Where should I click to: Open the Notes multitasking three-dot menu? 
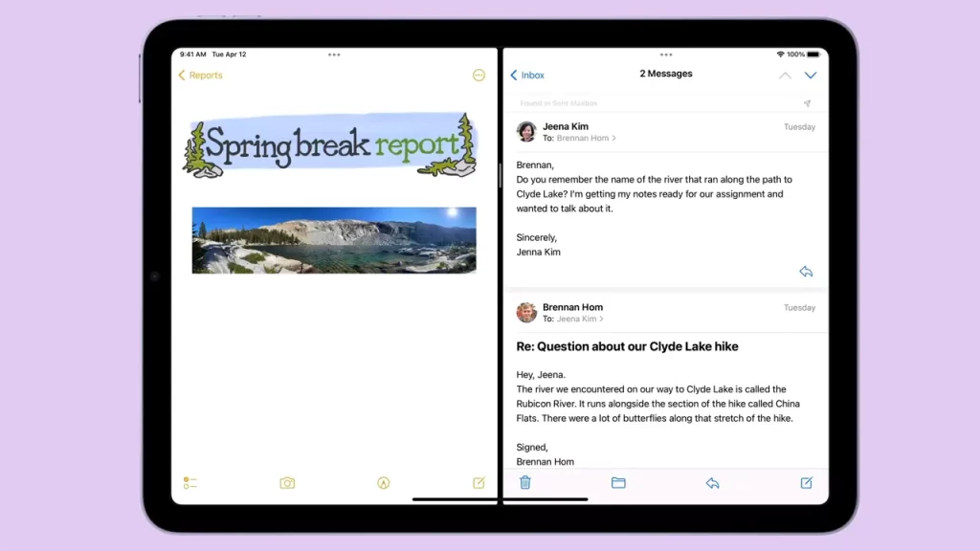click(x=334, y=55)
